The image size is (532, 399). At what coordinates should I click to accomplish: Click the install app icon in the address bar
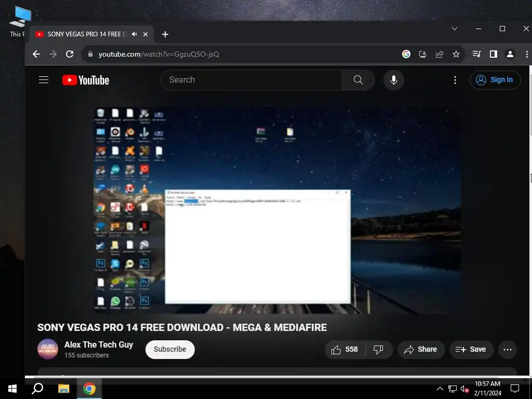(423, 54)
